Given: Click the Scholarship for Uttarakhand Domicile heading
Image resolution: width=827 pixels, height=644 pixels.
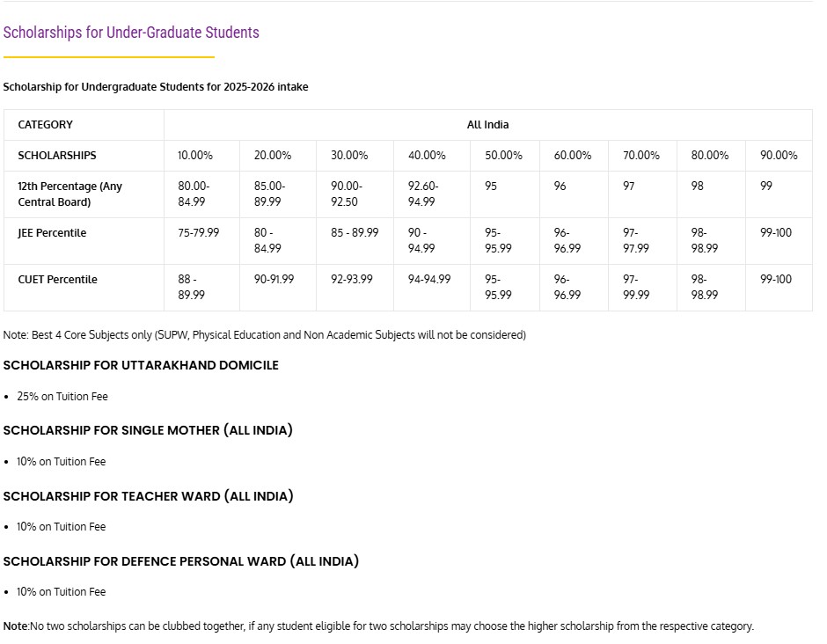Looking at the screenshot, I should point(141,365).
